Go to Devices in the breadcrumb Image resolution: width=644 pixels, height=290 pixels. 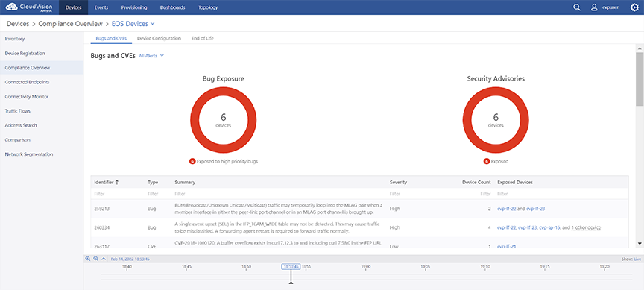click(18, 24)
